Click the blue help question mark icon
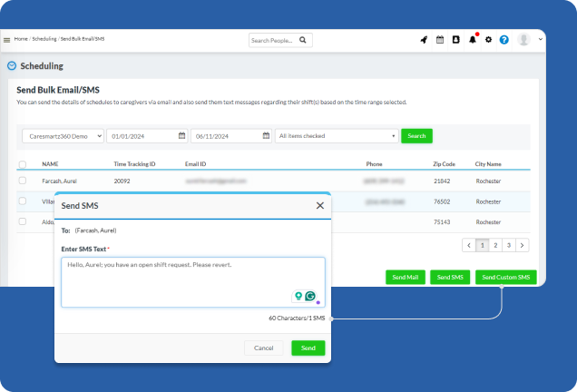Screen dimensions: 577x392 click(x=504, y=40)
